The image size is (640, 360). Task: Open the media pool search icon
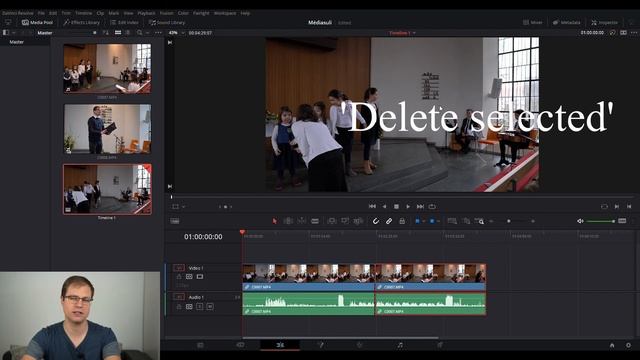click(140, 33)
